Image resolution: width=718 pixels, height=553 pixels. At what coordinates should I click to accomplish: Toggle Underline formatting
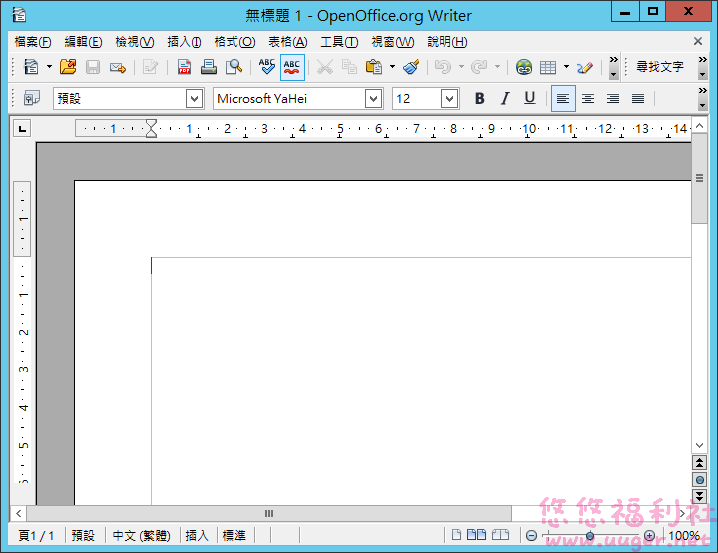tap(530, 98)
